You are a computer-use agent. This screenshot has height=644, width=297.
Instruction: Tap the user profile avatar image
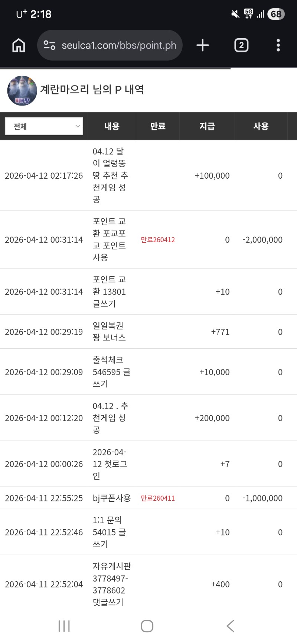pos(22,91)
